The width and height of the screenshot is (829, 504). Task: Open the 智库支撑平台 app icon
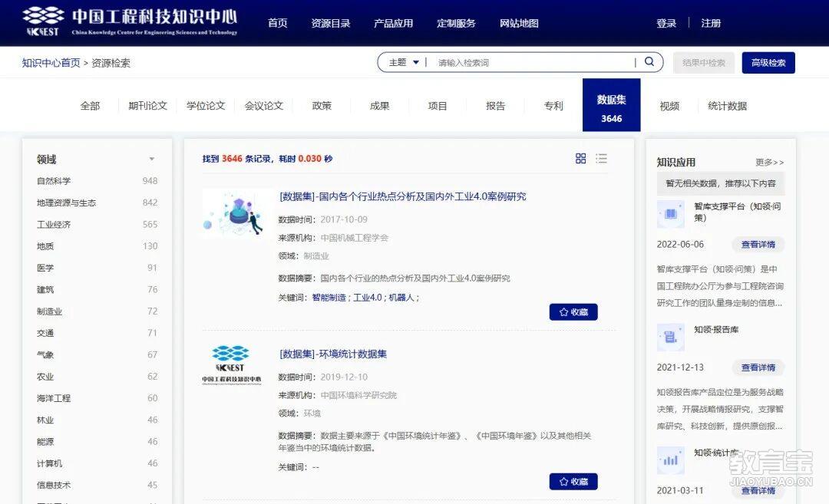(x=670, y=213)
